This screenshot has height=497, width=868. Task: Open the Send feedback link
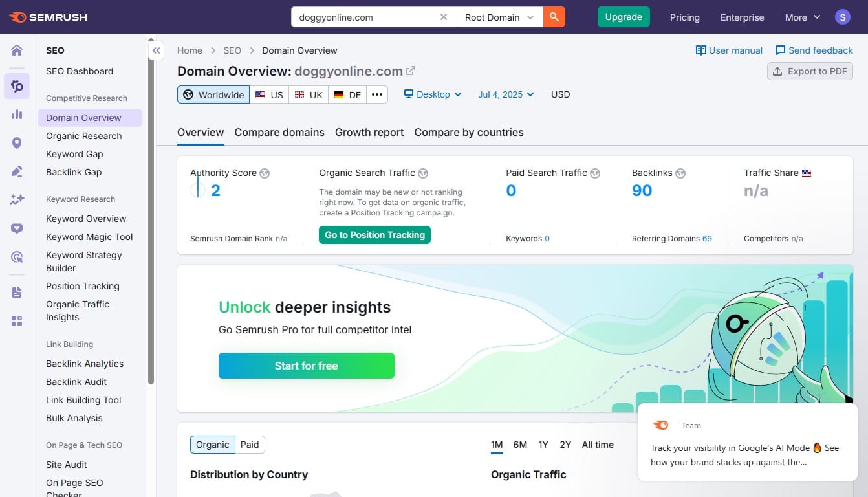point(814,50)
